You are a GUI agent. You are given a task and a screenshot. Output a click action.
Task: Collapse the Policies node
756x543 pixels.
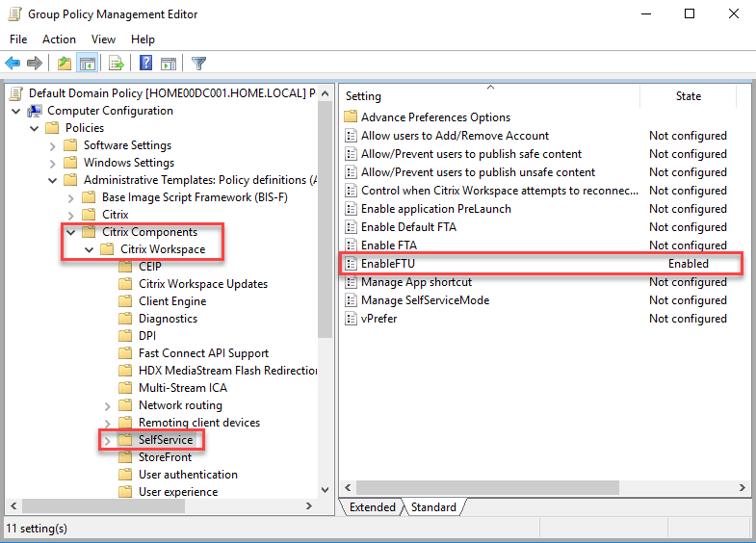point(35,129)
